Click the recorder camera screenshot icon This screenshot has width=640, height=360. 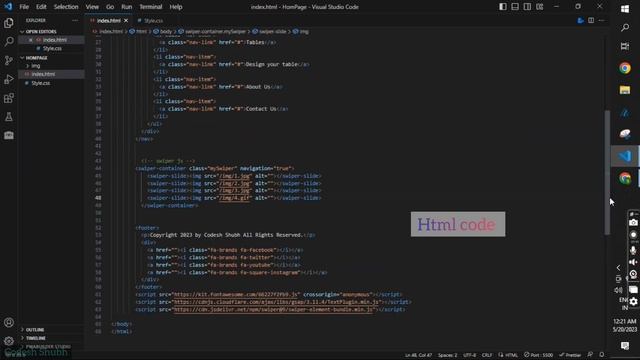(633, 223)
